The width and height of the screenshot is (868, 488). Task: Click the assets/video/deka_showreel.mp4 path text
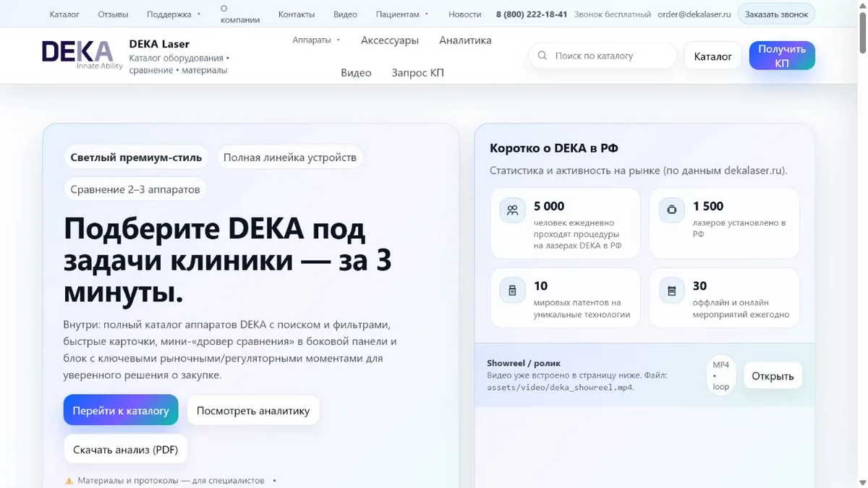558,387
